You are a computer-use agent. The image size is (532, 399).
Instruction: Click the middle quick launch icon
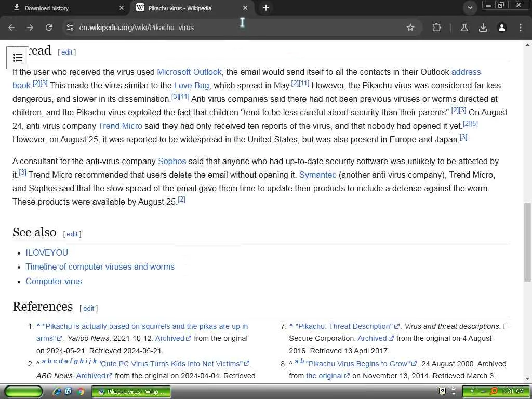(x=68, y=392)
